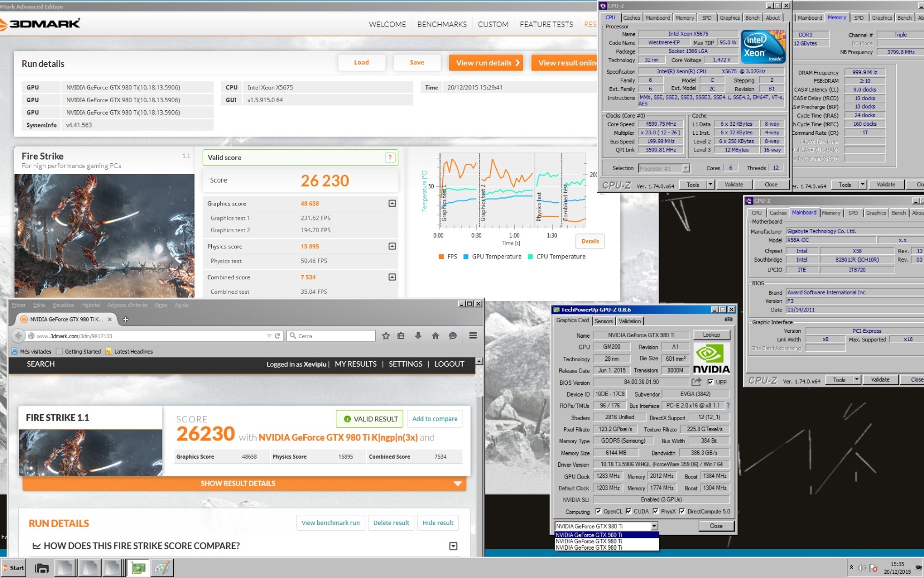Collapse the Graphics score section

pyautogui.click(x=392, y=203)
